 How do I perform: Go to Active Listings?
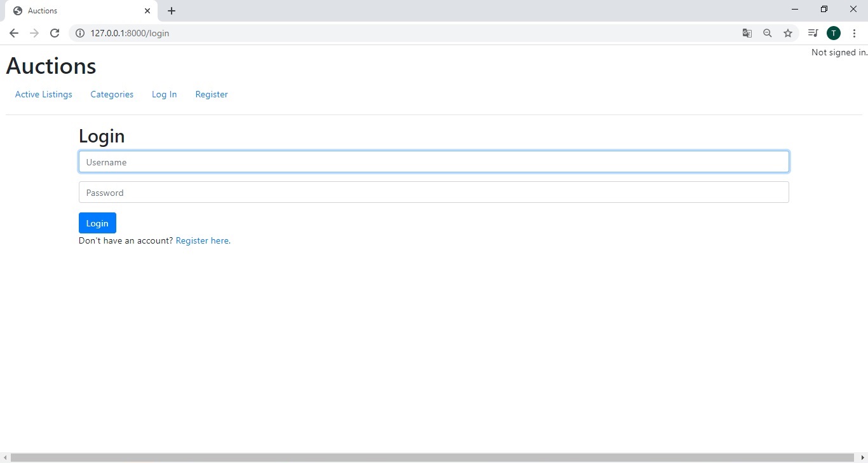click(44, 94)
